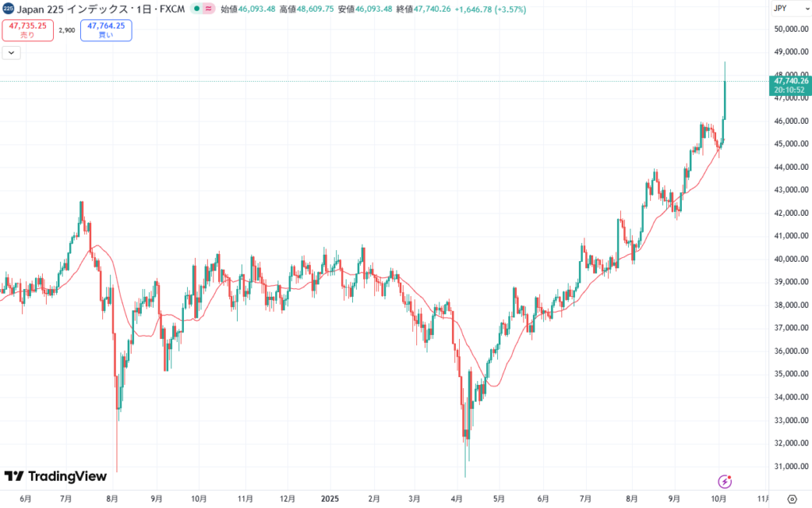Click the Japan 225 インデックス title
Image resolution: width=812 pixels, height=508 pixels.
(59, 9)
